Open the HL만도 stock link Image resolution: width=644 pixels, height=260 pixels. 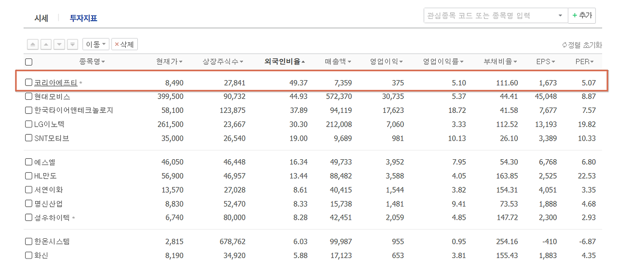click(x=46, y=176)
